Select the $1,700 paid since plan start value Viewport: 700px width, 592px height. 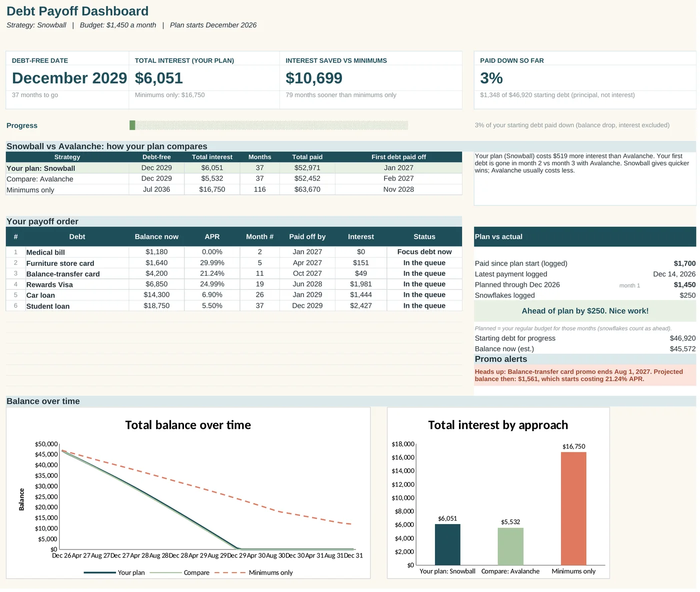[x=684, y=263]
